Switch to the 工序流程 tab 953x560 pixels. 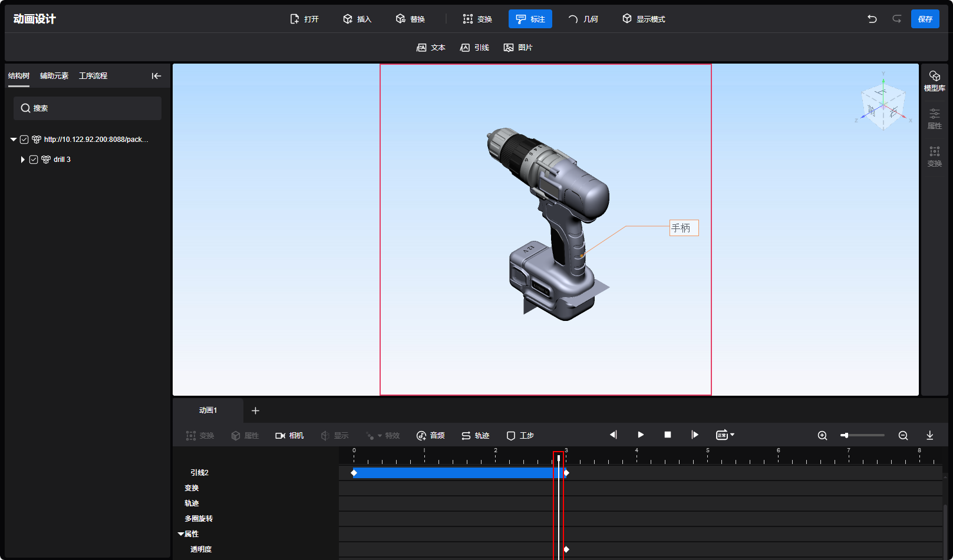tap(93, 76)
